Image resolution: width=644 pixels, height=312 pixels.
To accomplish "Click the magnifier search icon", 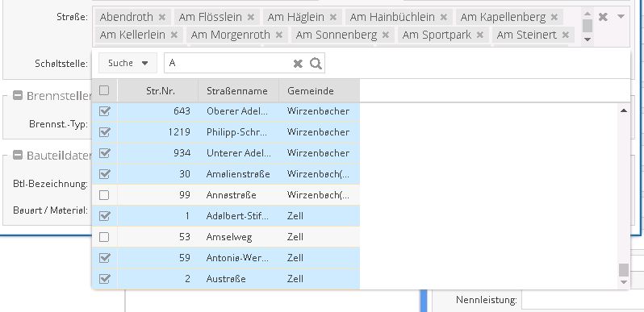I will pos(316,63).
